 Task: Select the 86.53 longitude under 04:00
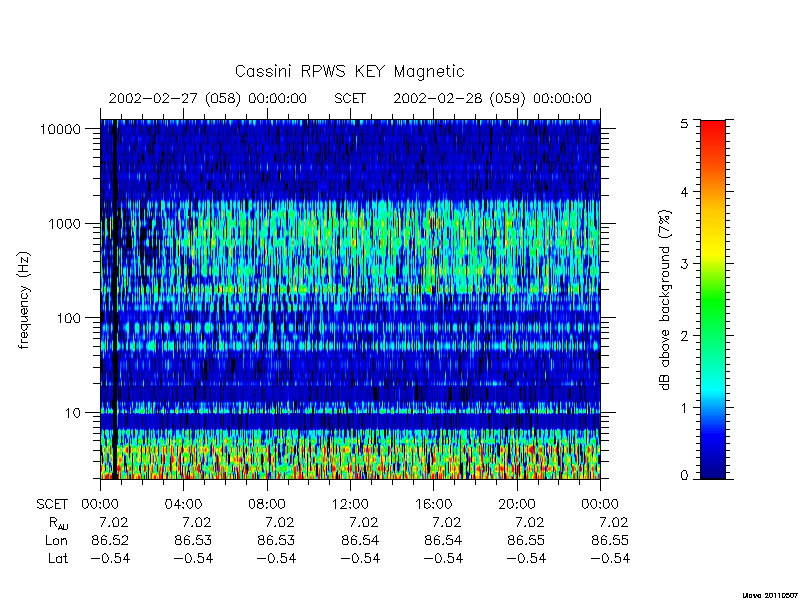click(193, 540)
